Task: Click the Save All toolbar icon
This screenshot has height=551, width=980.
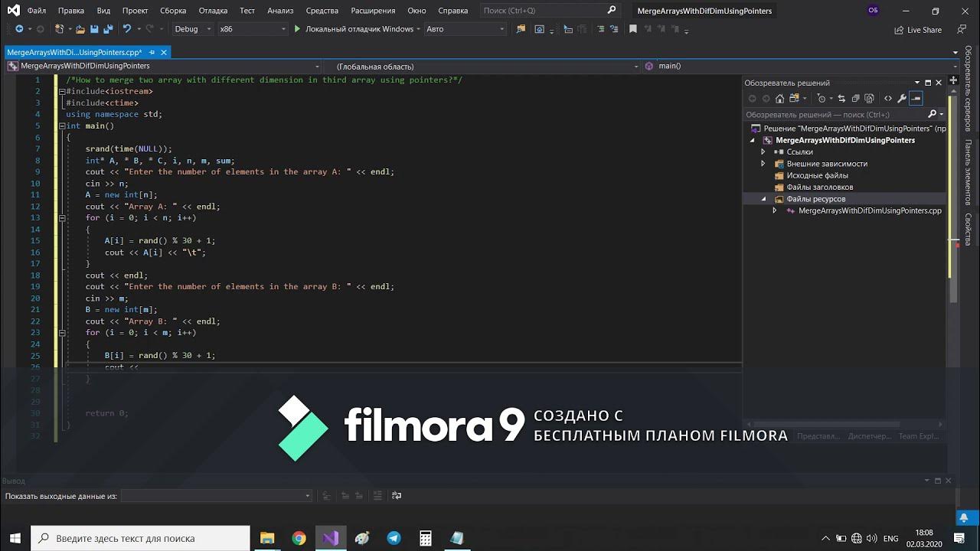Action: click(107, 29)
